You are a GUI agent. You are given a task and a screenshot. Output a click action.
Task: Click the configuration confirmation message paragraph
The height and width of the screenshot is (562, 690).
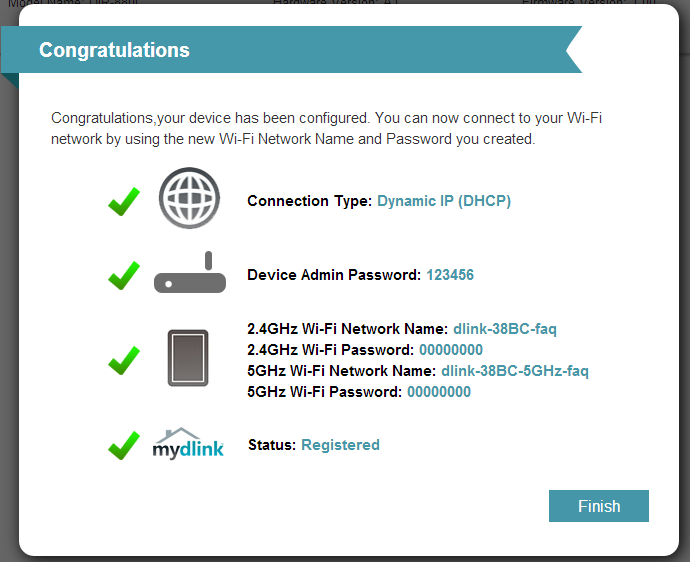[326, 129]
